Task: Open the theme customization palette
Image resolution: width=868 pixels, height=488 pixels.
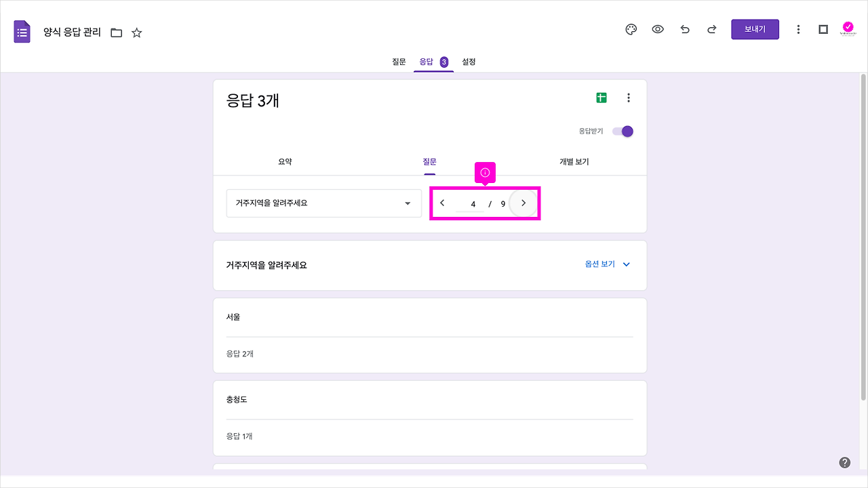Action: (631, 29)
